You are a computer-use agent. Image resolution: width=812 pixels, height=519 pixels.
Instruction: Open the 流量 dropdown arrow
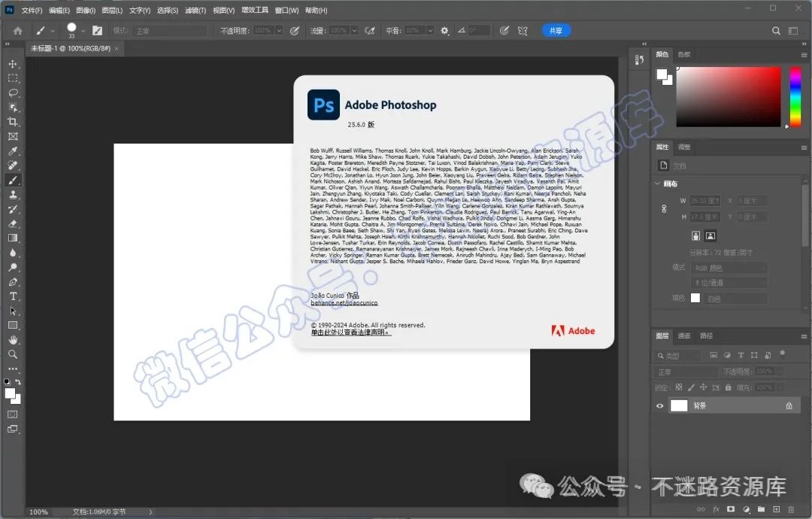tap(355, 31)
